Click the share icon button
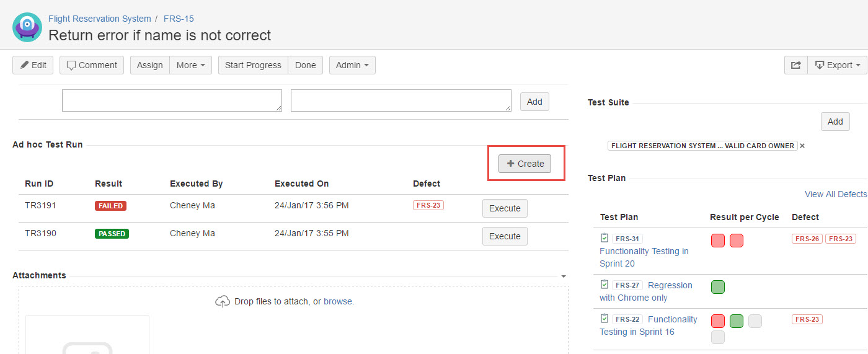The image size is (868, 354). (796, 65)
